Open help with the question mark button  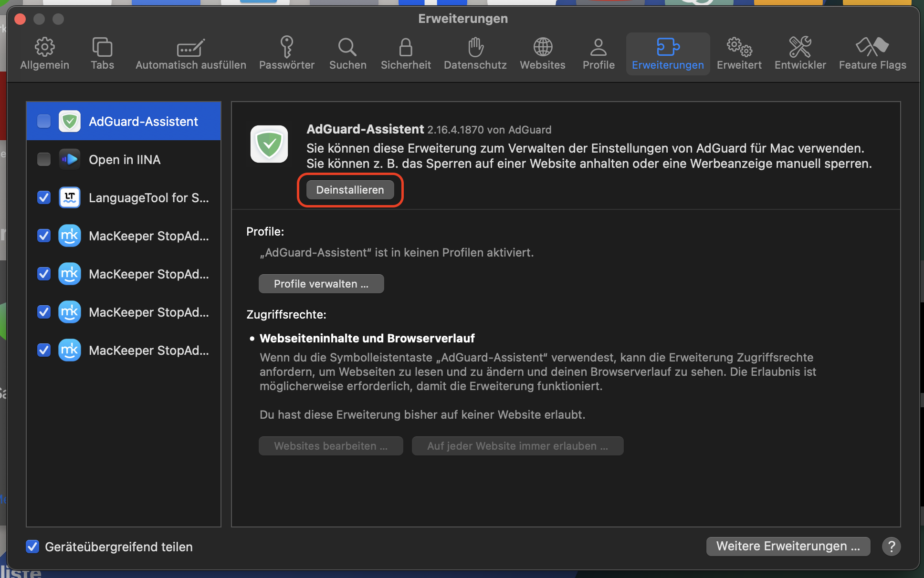tap(891, 546)
